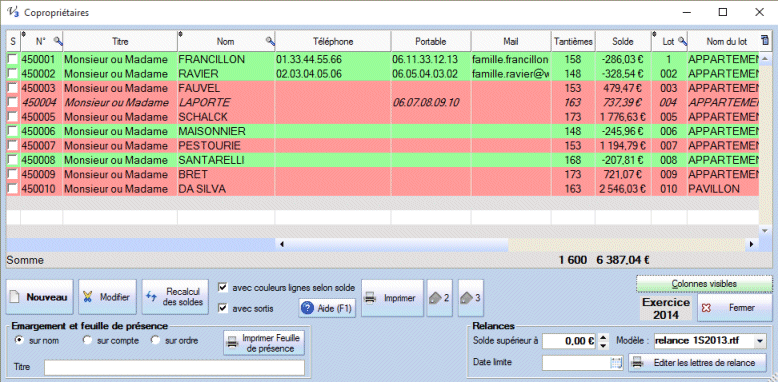Click the label icon button numbered 3
The image size is (778, 382).
[x=470, y=298]
